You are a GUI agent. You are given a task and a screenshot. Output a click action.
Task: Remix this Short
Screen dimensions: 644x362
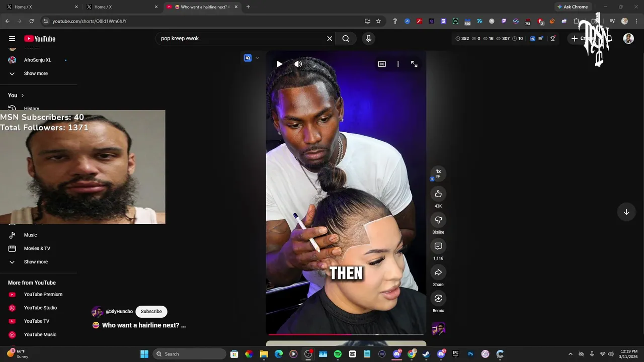click(438, 299)
